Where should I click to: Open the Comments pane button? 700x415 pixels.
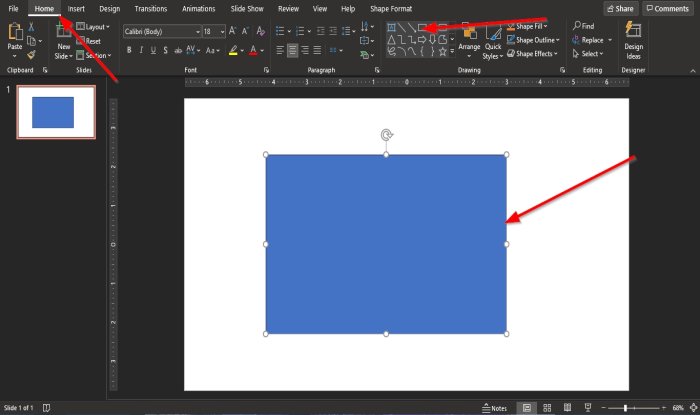click(667, 8)
